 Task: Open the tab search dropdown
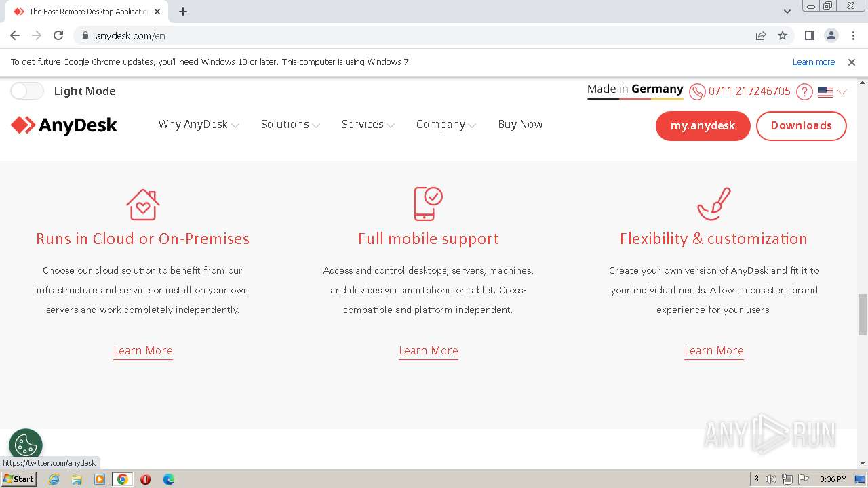(787, 12)
